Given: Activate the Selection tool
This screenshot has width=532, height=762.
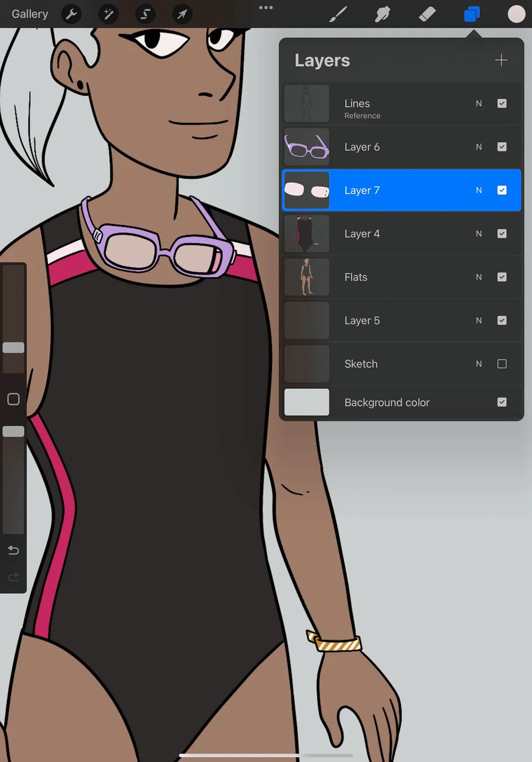Looking at the screenshot, I should (x=145, y=14).
